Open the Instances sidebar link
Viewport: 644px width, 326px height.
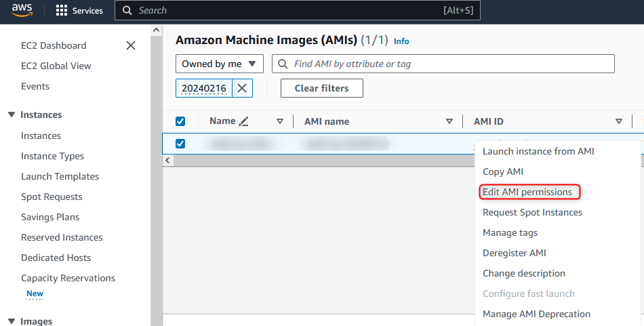[41, 136]
